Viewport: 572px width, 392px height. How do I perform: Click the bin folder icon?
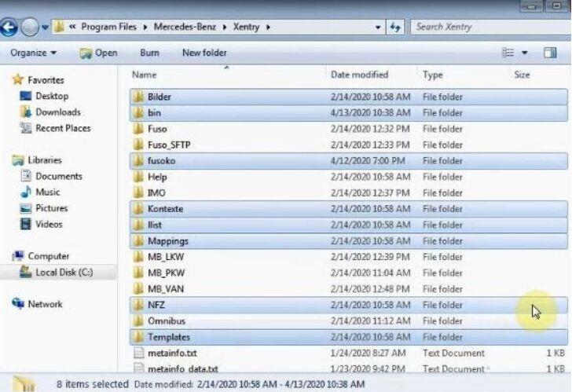[138, 112]
